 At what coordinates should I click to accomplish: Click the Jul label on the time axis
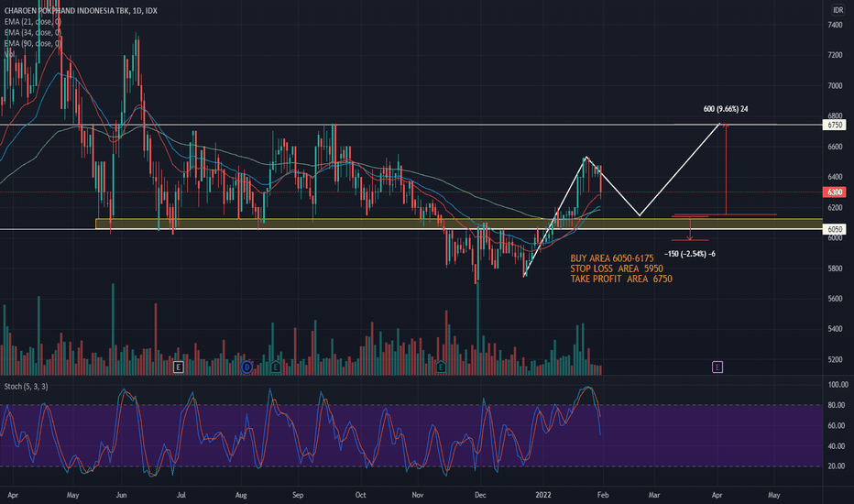[181, 495]
